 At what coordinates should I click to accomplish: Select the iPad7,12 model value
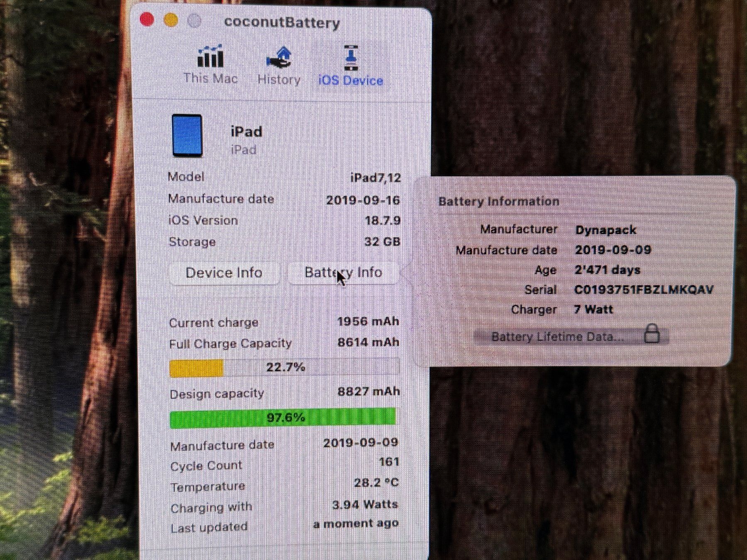(x=376, y=178)
